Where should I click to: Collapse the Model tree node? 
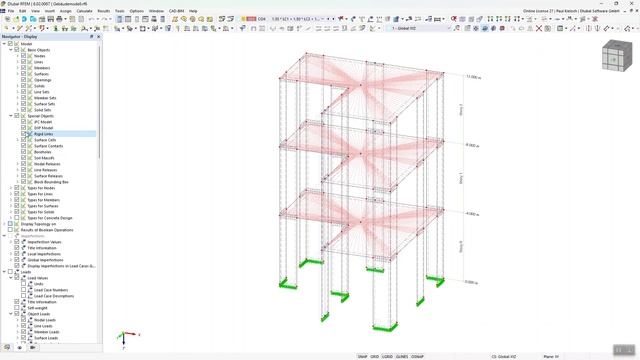click(4, 44)
